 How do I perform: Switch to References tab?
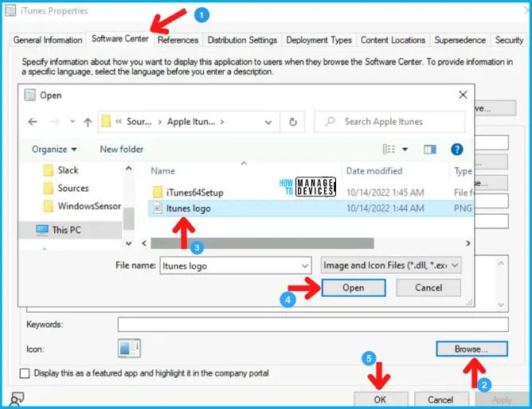coord(178,40)
